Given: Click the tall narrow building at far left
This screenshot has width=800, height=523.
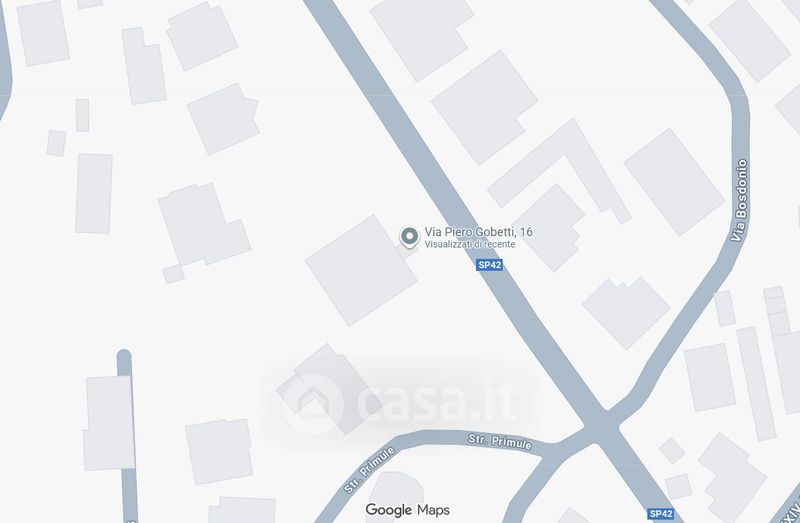Looking at the screenshot, I should pyautogui.click(x=94, y=193).
